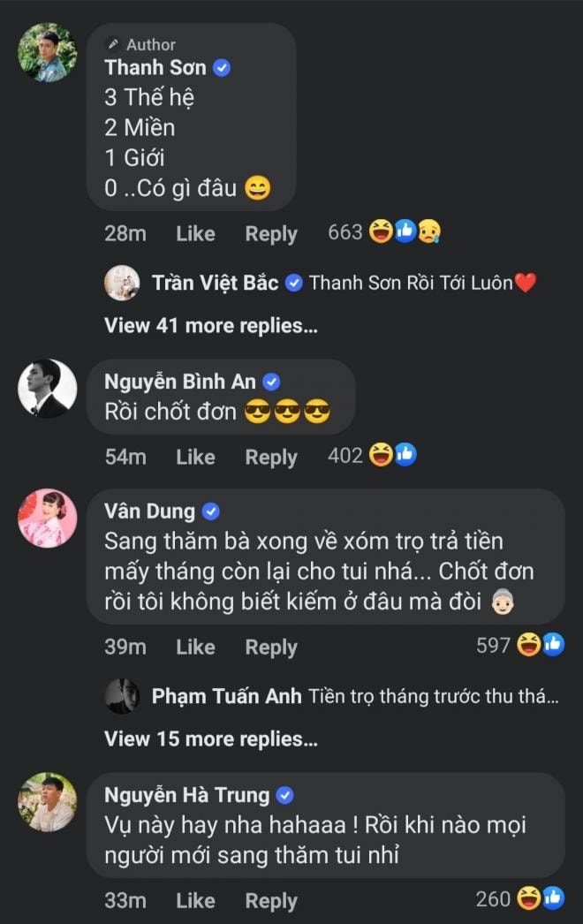Open Vân Dung's profile avatar
The width and height of the screenshot is (583, 924).
48,518
